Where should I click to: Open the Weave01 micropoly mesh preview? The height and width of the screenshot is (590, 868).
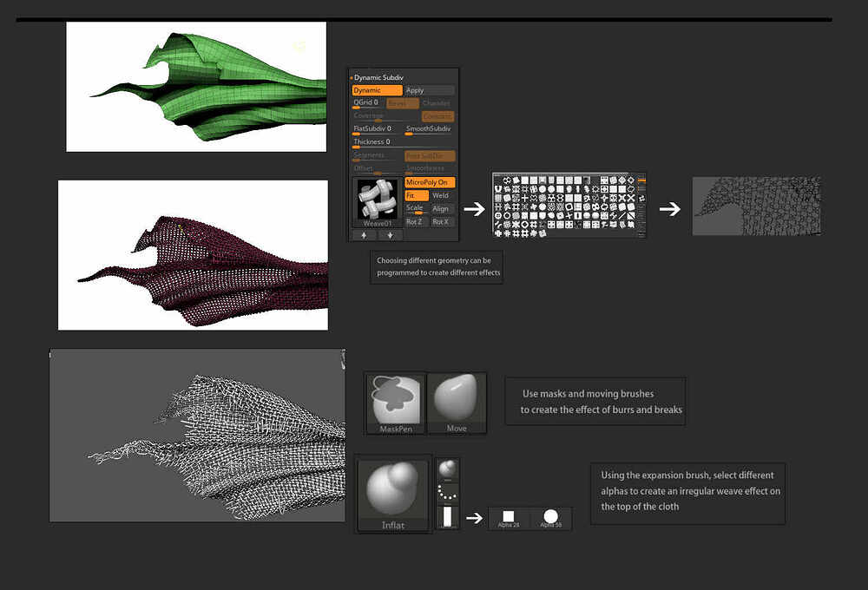377,202
